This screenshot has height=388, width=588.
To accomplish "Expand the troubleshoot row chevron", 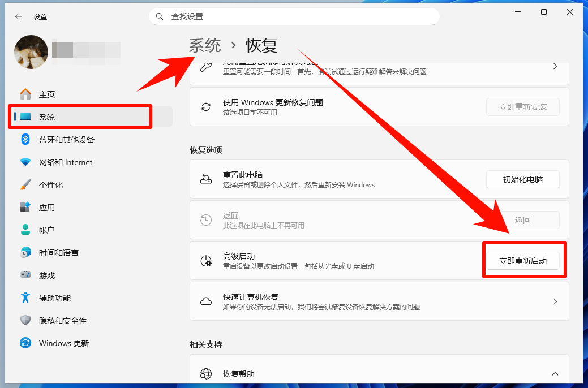I will (x=555, y=66).
